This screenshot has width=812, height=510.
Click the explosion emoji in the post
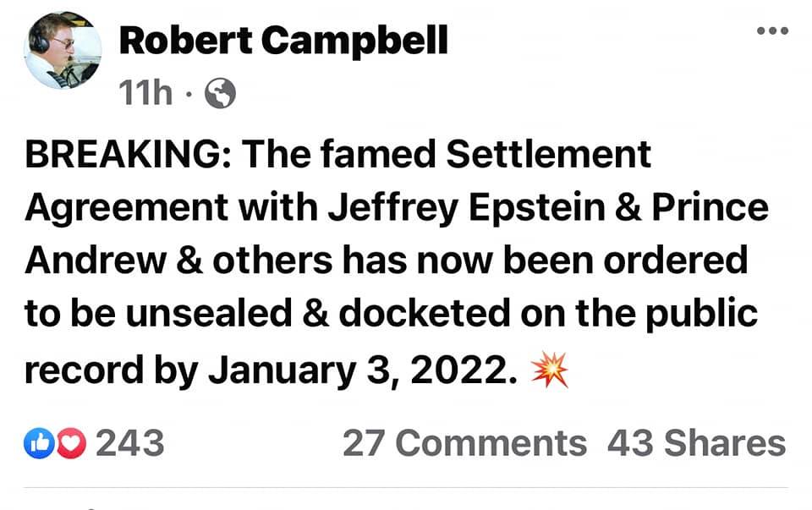coord(548,371)
